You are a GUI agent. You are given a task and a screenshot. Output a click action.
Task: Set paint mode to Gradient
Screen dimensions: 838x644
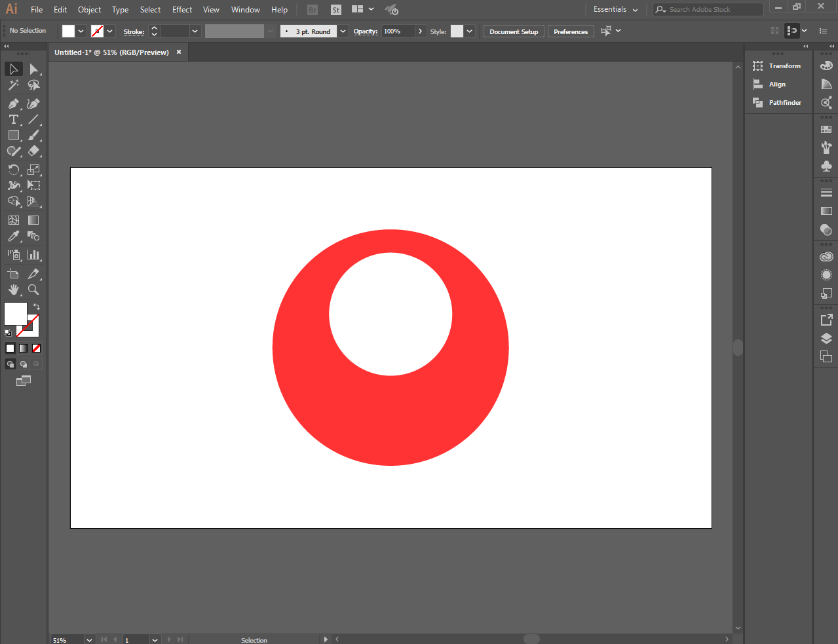coord(24,348)
